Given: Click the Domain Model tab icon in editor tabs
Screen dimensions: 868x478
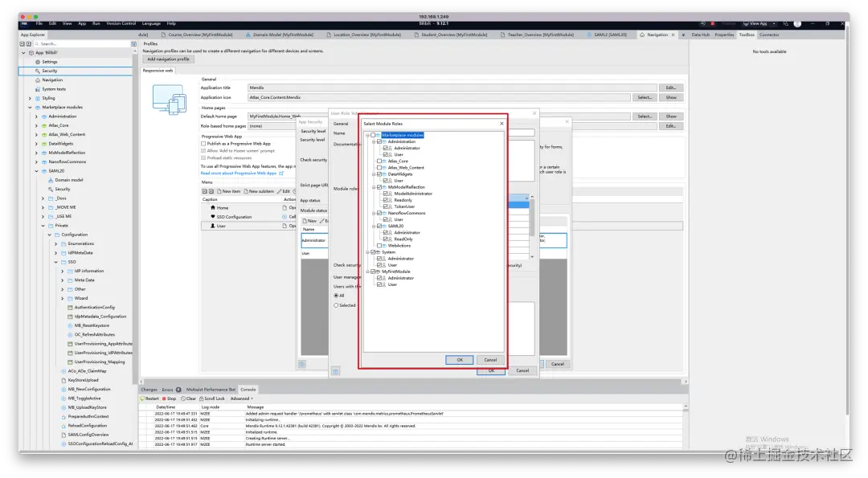Looking at the screenshot, I should [x=248, y=35].
